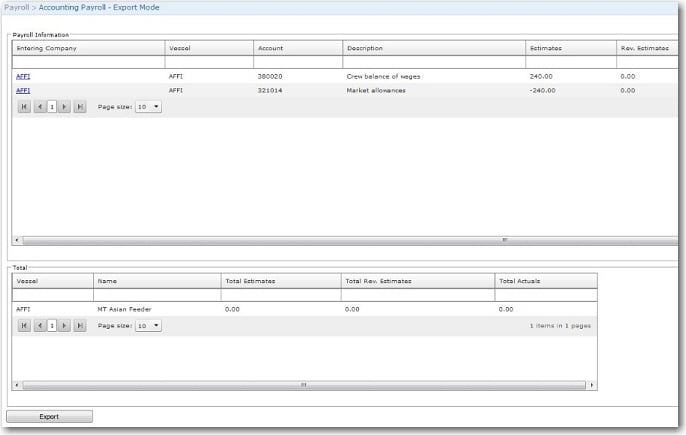This screenshot has width=686, height=435.
Task: Go to previous page in Total grid pager
Action: (39, 326)
